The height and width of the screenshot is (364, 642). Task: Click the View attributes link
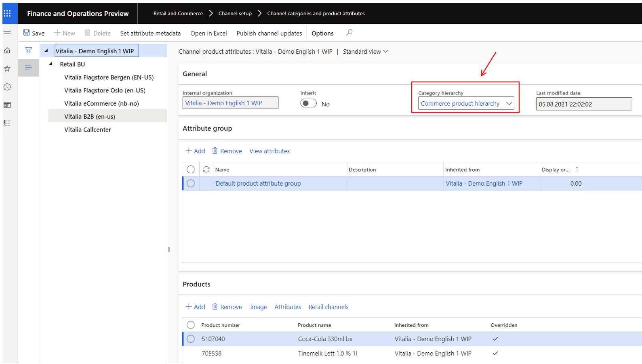click(269, 151)
